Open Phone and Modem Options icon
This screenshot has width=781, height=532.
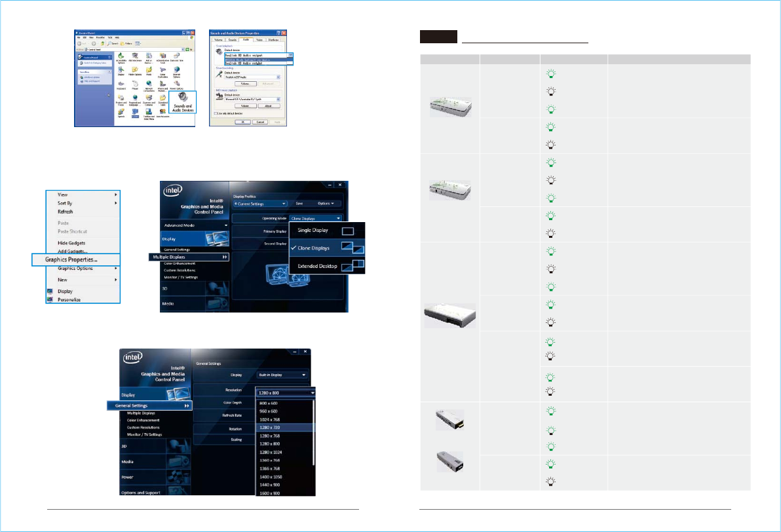click(163, 86)
